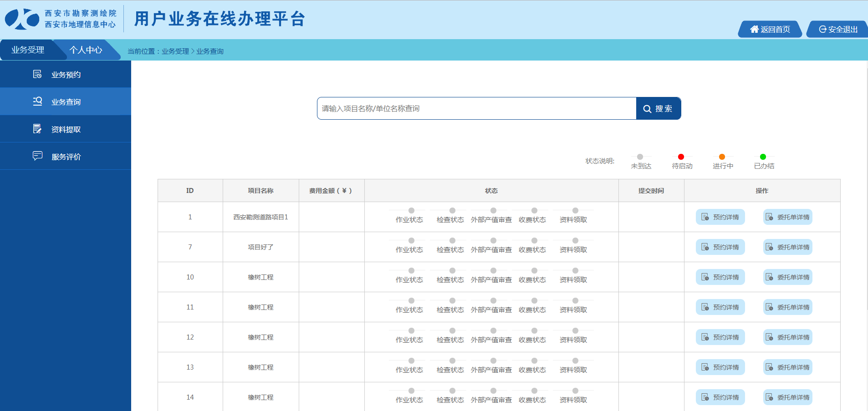This screenshot has width=868, height=411.
Task: Open 委托单详情 for row ID 11
Action: tap(787, 307)
